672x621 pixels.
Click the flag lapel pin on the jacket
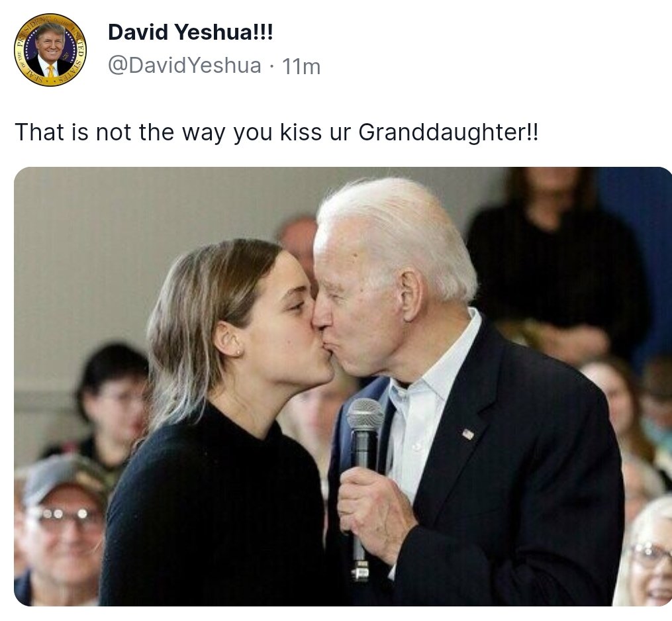click(x=468, y=434)
